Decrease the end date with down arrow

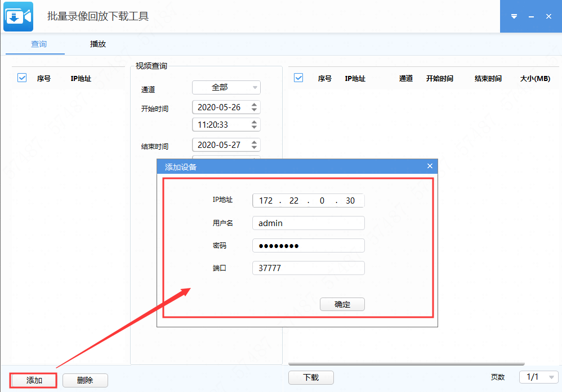(254, 147)
